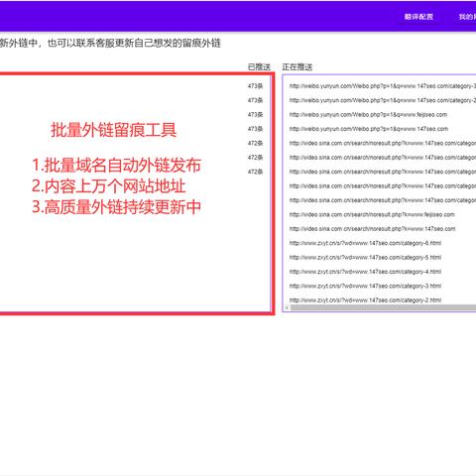Select weibo.yunyun.com URL ending category-2
Image resolution: width=476 pixels, height=476 pixels.
coord(383,100)
